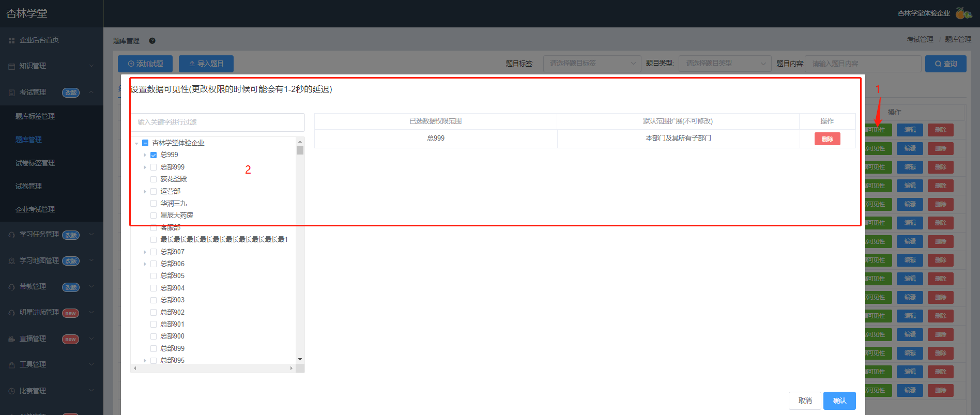Check the 总部905 checkbox
Viewport: 980px width, 415px height.
coord(154,276)
